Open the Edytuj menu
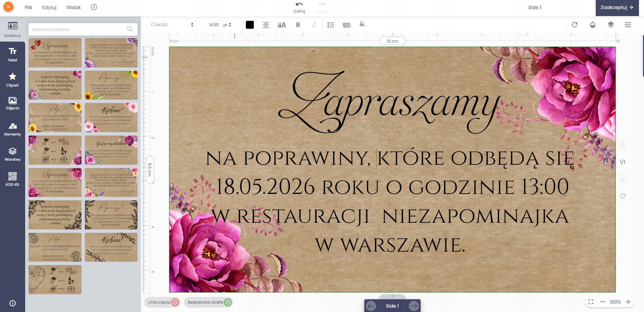 click(49, 7)
